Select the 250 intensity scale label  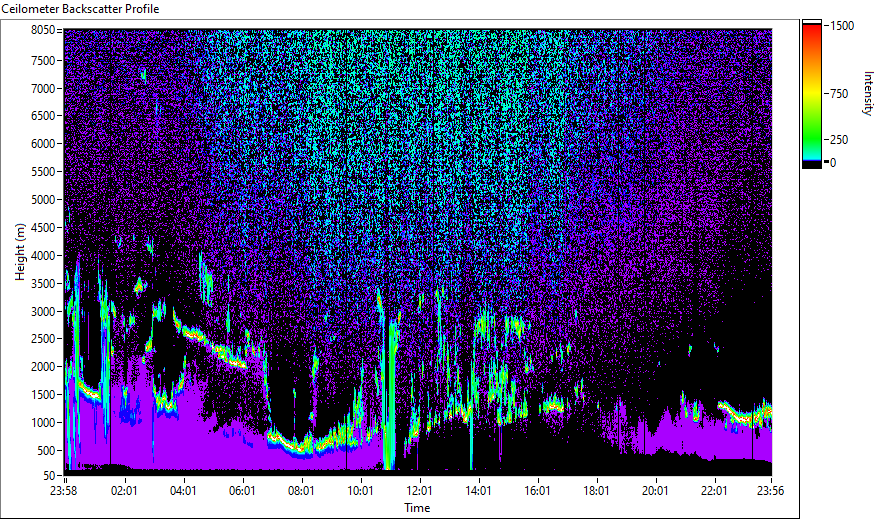tap(839, 140)
